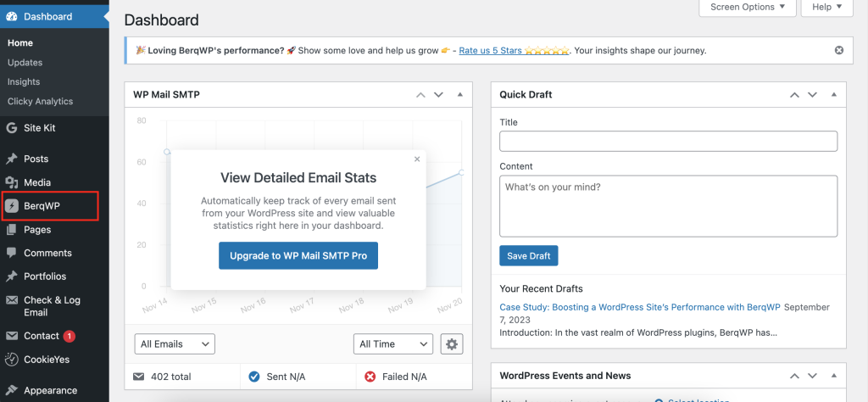The image size is (868, 402).
Task: Open the BerqWP Case Study draft link
Action: (x=640, y=307)
